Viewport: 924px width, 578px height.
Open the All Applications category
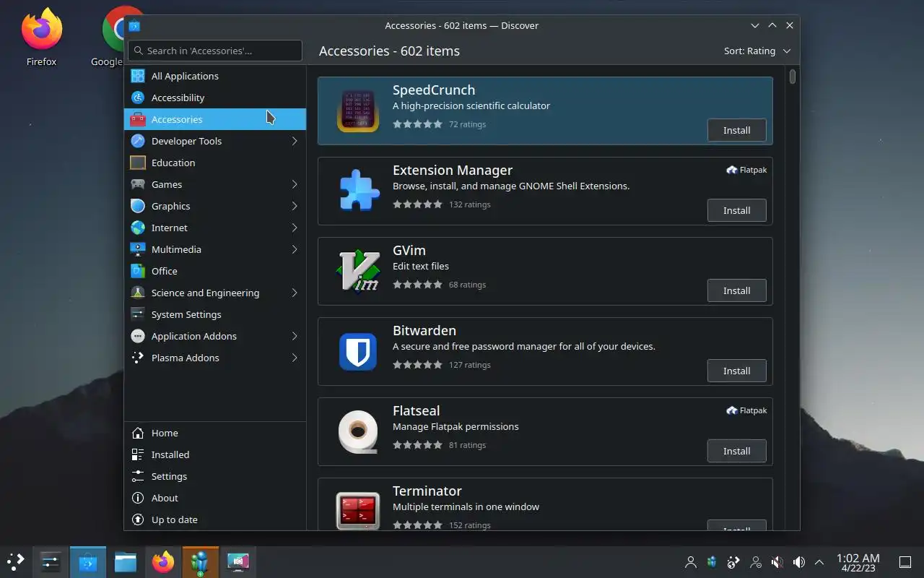215,76
